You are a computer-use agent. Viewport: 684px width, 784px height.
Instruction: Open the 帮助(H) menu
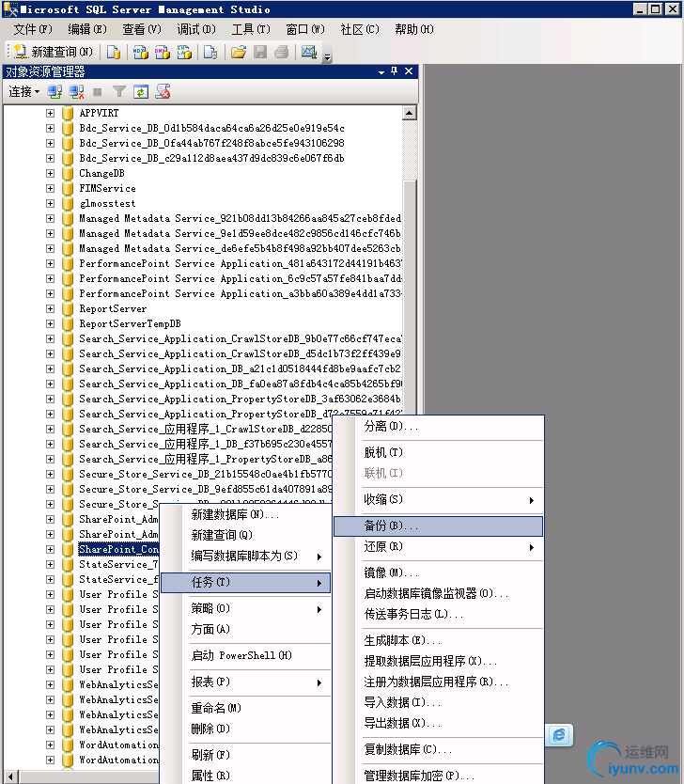pos(414,29)
